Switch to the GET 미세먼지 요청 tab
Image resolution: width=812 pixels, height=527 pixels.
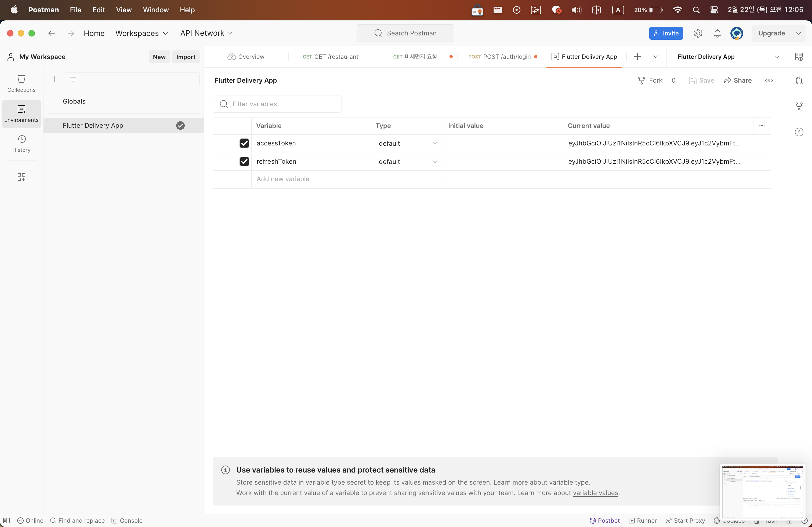415,57
